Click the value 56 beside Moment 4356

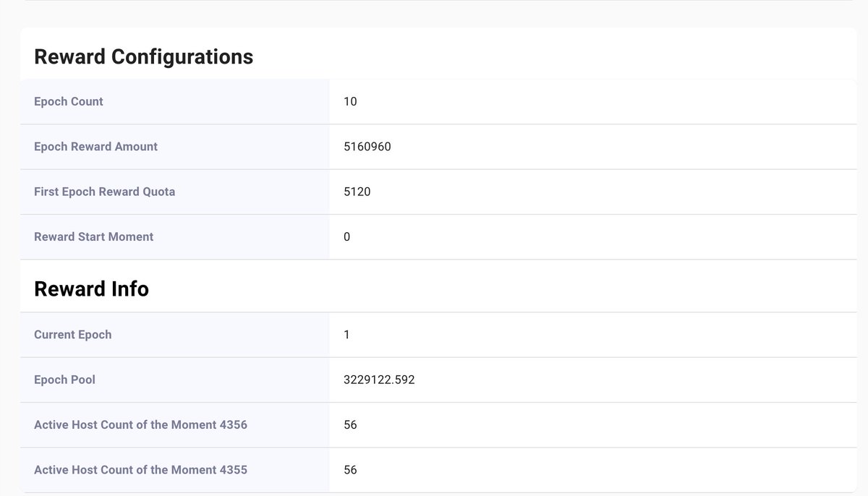click(x=349, y=424)
